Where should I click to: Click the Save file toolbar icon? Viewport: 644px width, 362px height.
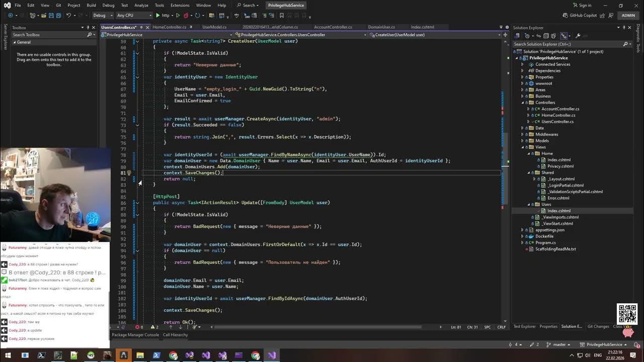click(x=51, y=15)
